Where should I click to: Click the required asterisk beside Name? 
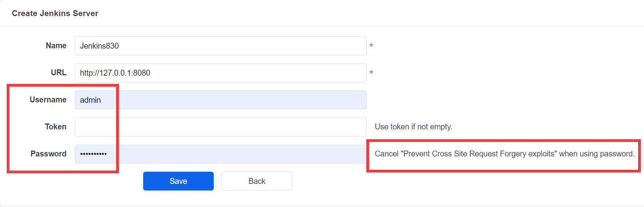click(371, 46)
